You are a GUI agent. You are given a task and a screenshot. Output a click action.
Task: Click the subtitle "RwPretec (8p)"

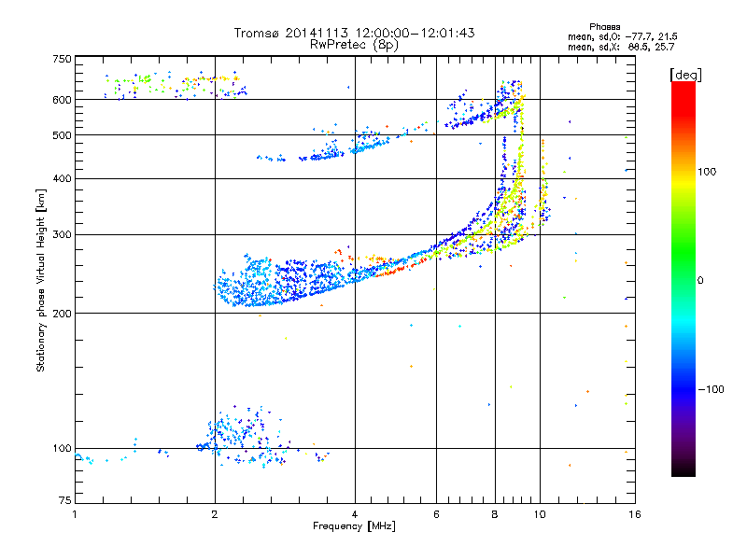coord(354,45)
